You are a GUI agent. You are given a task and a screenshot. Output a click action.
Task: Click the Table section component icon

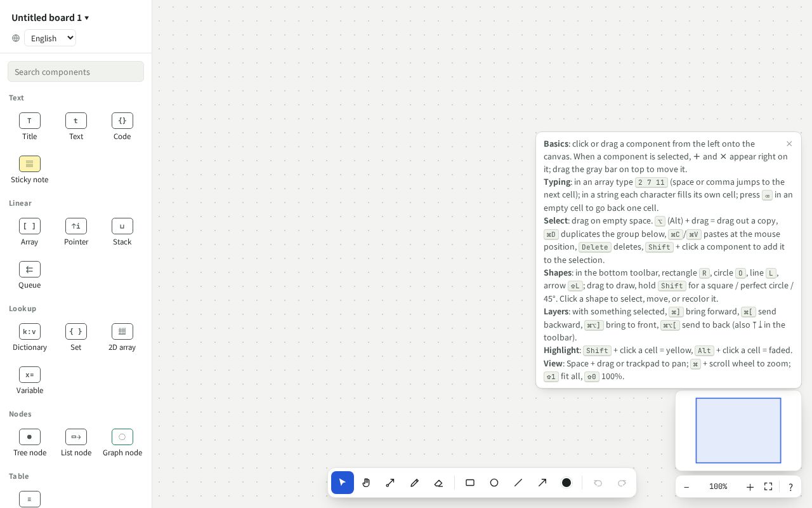point(30,499)
